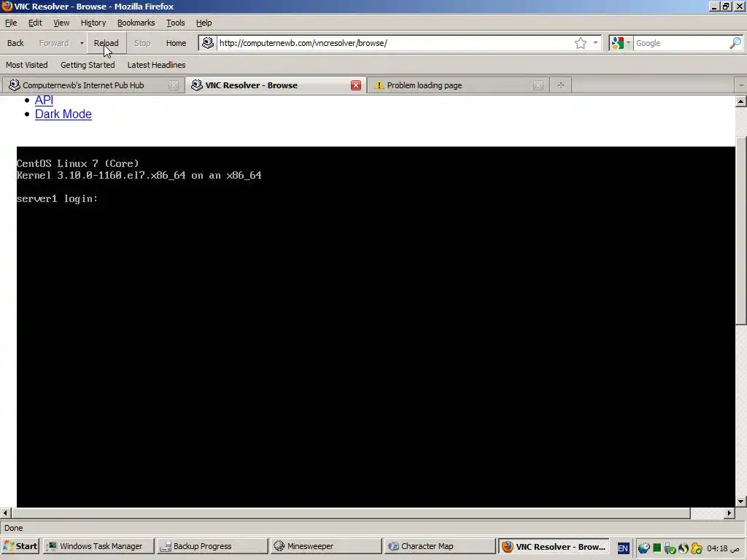Click the favicon on Computernewb's tab

pyautogui.click(x=15, y=85)
